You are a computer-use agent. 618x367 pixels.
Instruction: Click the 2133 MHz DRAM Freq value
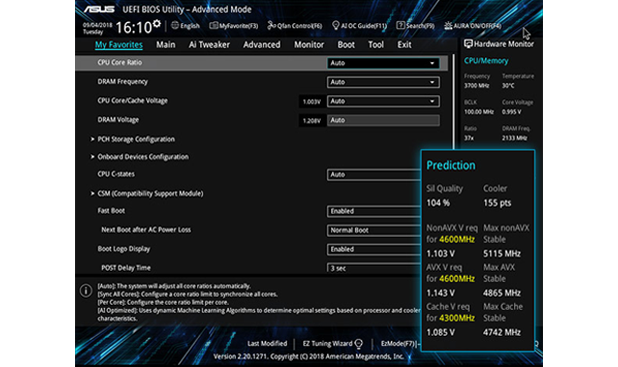click(x=514, y=138)
